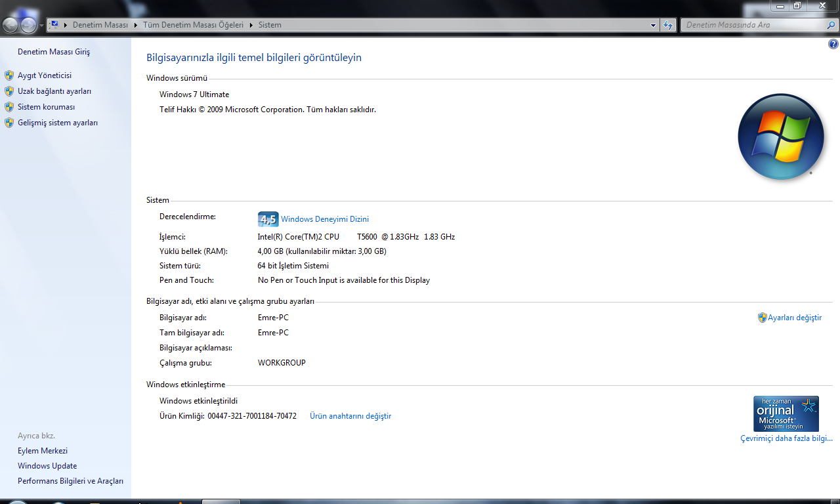Viewport: 840px width, 504px height.
Task: Expand the arrow after Tüm Denetim Masası Öğeleri
Action: pos(251,25)
